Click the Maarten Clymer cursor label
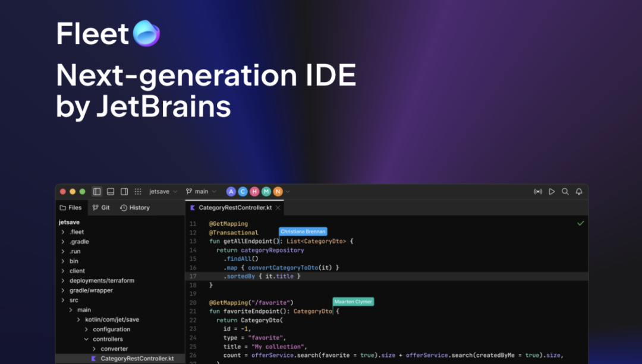Screen dimensions: 642x364 353,302
